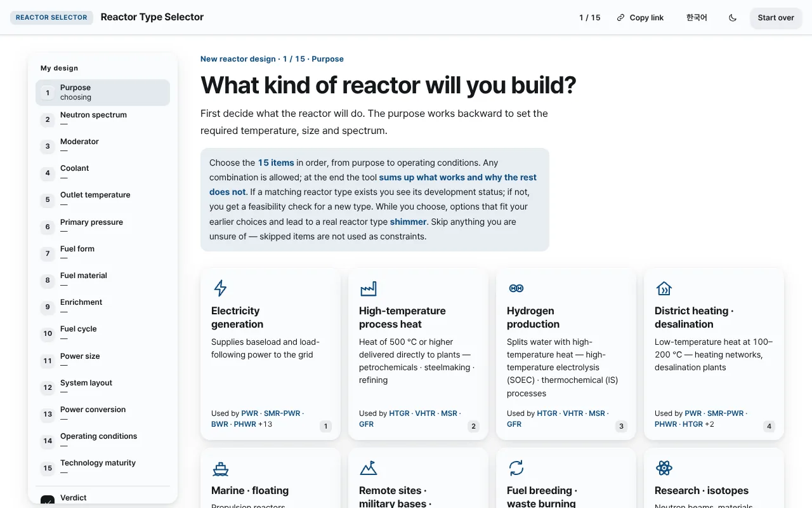This screenshot has height=508, width=812.
Task: Click MSR link in process heat card
Action: pyautogui.click(x=449, y=413)
